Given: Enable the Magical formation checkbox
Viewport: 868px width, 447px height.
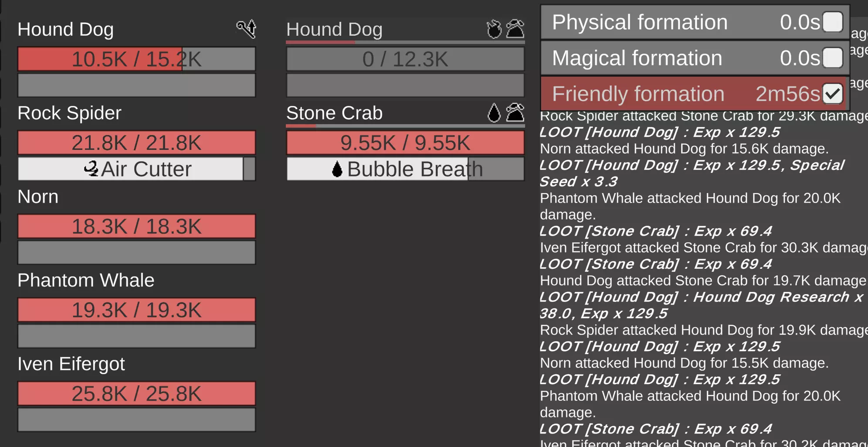Looking at the screenshot, I should pos(832,58).
